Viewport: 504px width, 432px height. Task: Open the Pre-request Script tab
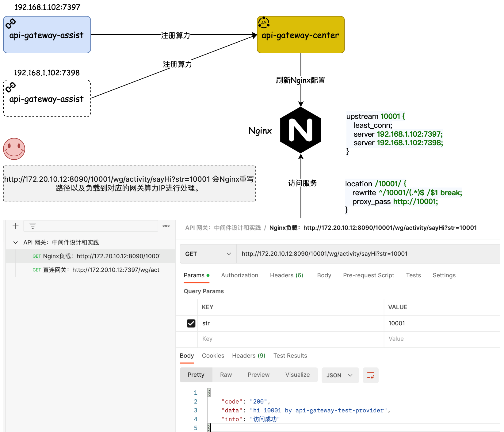(x=368, y=275)
